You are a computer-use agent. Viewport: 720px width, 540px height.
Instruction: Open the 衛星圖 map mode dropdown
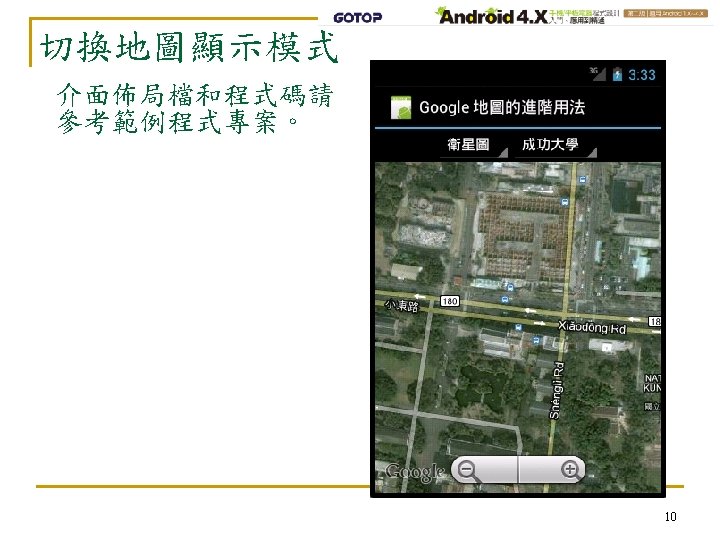(474, 146)
